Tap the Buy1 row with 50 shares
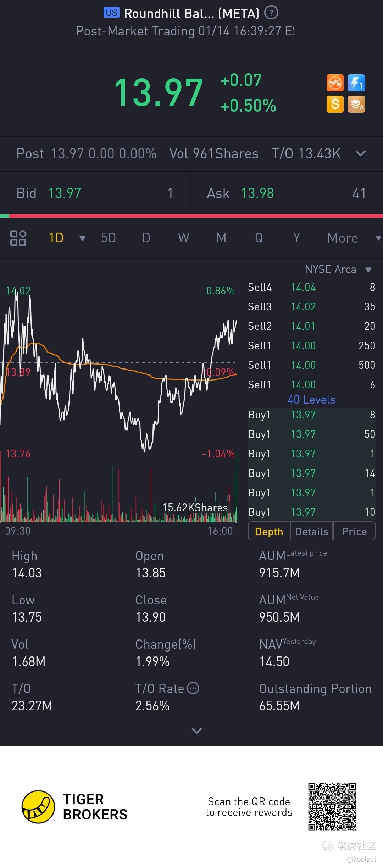The width and height of the screenshot is (383, 868). [x=311, y=434]
